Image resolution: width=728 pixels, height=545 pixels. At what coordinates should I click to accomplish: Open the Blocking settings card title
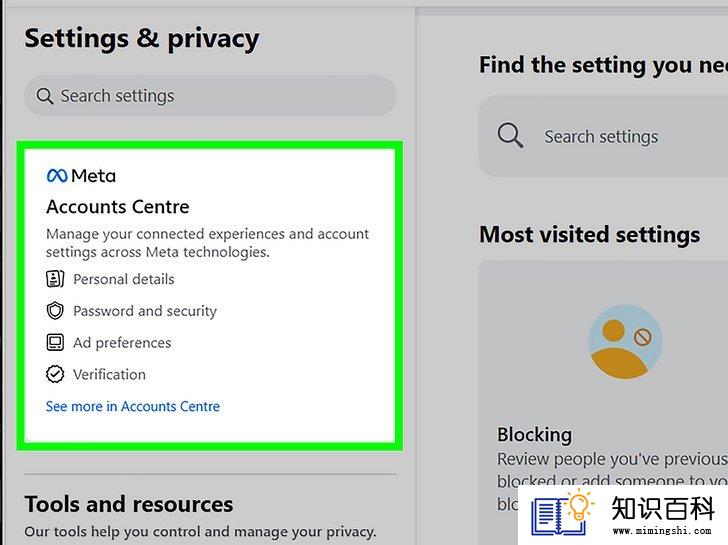534,435
